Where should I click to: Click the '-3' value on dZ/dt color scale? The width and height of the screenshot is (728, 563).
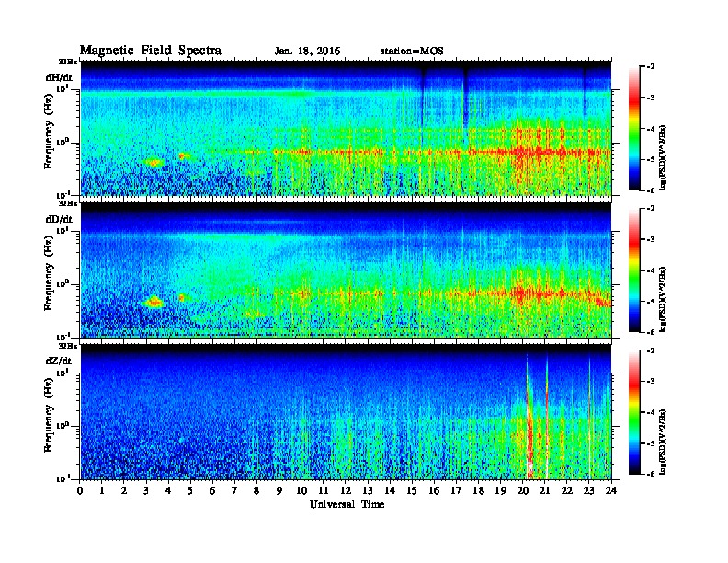[651, 382]
